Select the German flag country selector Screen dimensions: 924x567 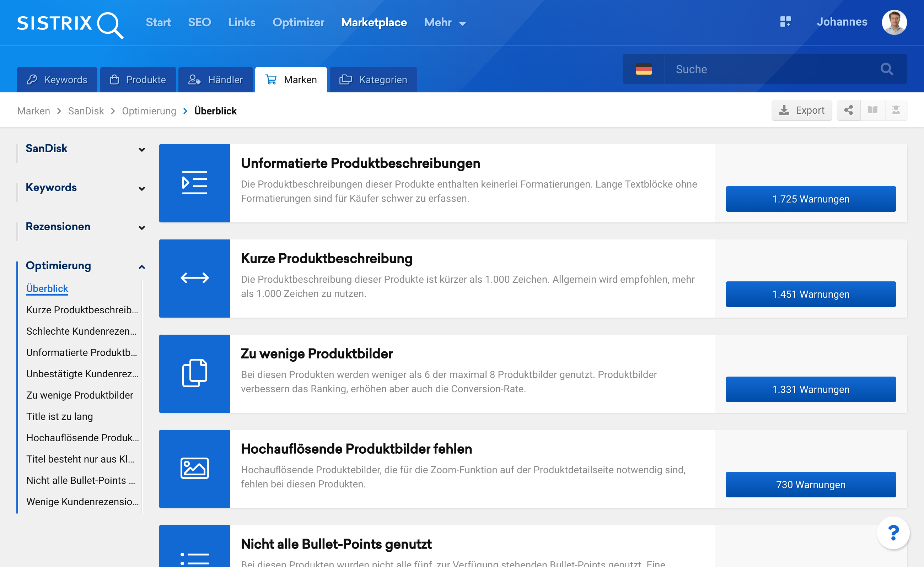(x=644, y=69)
